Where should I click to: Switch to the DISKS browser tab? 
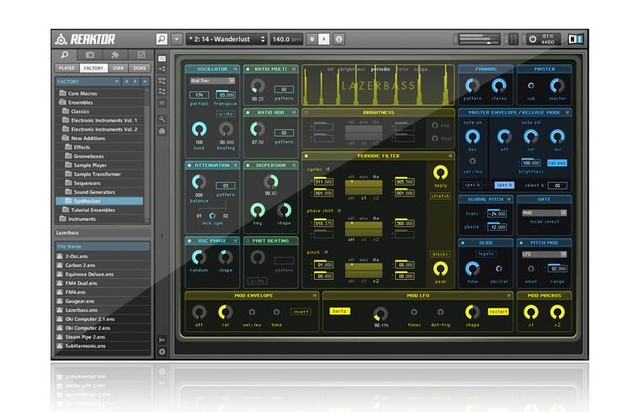coord(140,68)
